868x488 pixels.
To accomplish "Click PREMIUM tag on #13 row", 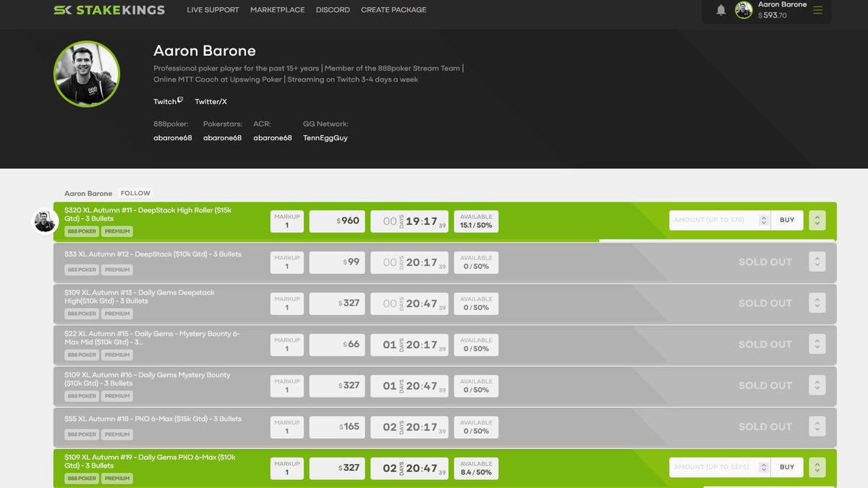I will (117, 314).
